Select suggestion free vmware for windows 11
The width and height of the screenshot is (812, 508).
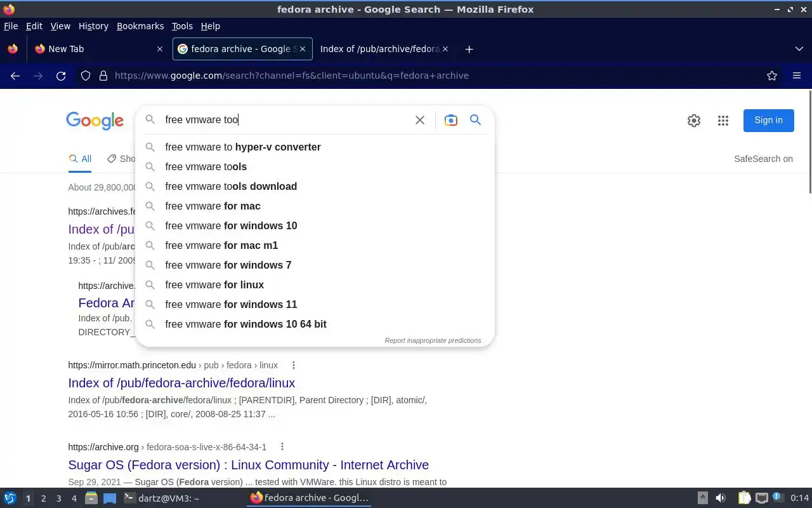(x=315, y=304)
